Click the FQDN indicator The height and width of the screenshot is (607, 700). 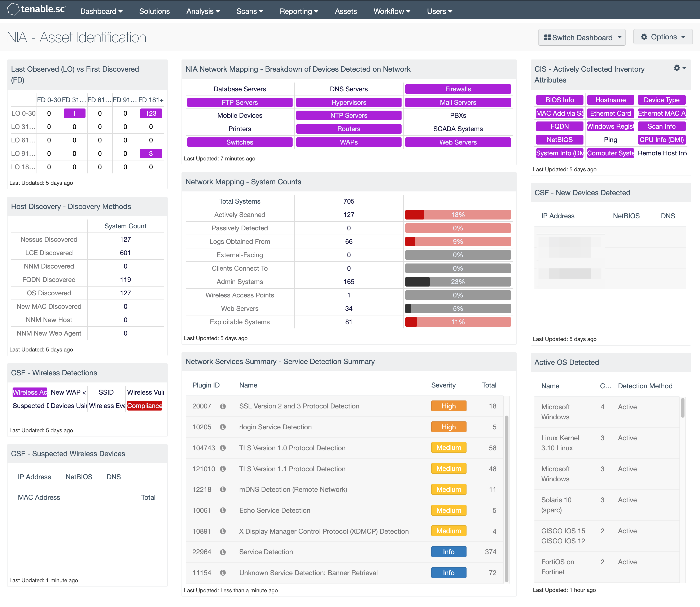click(560, 126)
